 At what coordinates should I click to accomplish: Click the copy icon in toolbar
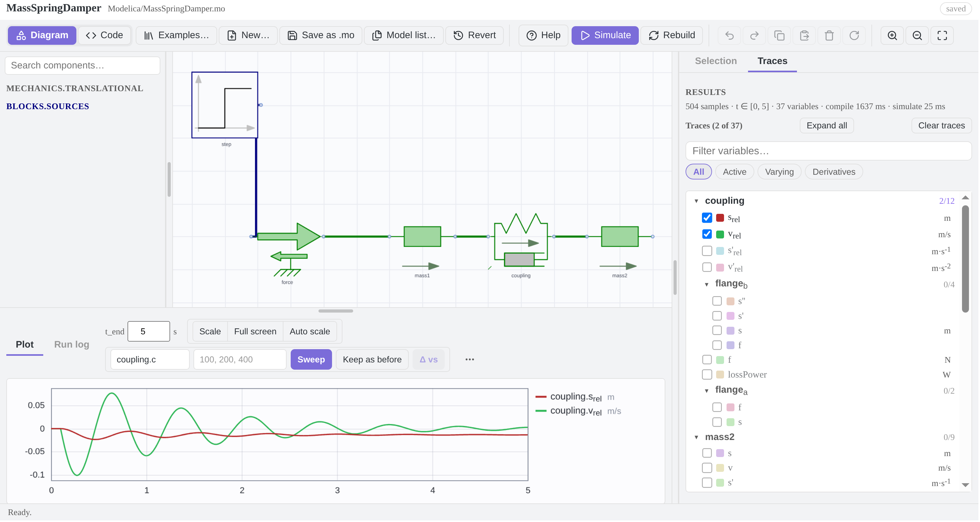click(779, 35)
